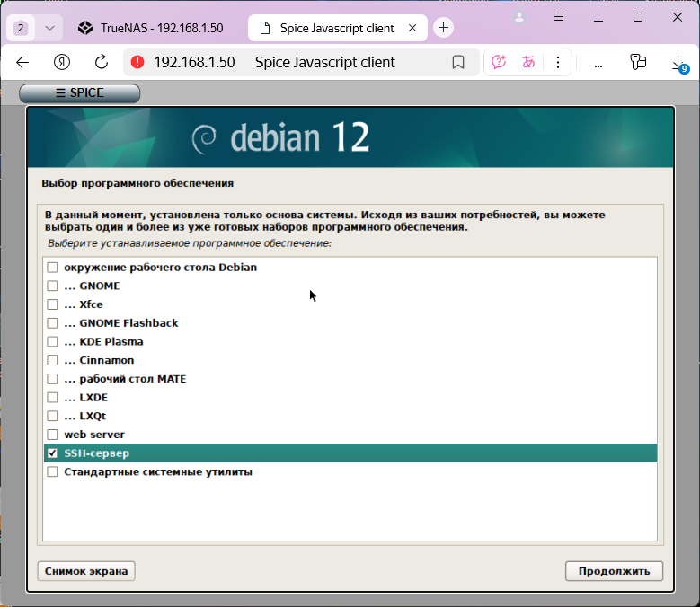Click the 'окружение рабочего стола Debian' label
700x607 pixels.
pyautogui.click(x=160, y=268)
